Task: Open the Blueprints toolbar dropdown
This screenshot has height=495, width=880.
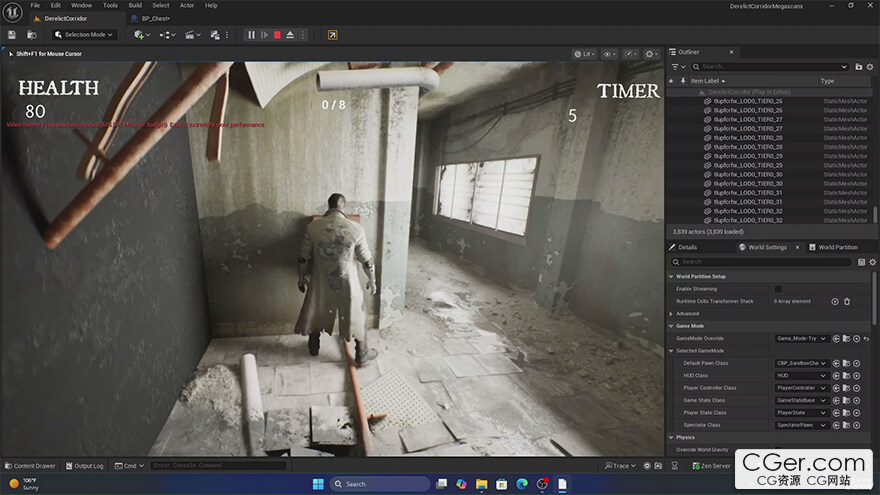Action: (x=167, y=35)
